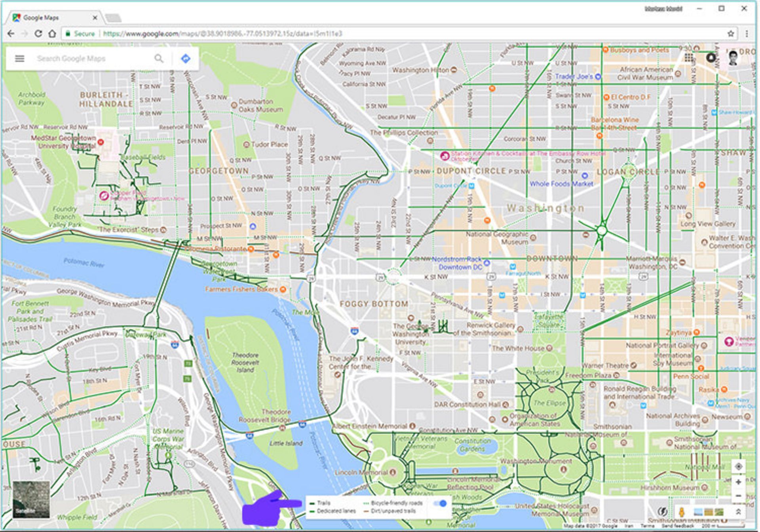
Task: Select the El Centro D.F. restaurant pin
Action: click(606, 97)
